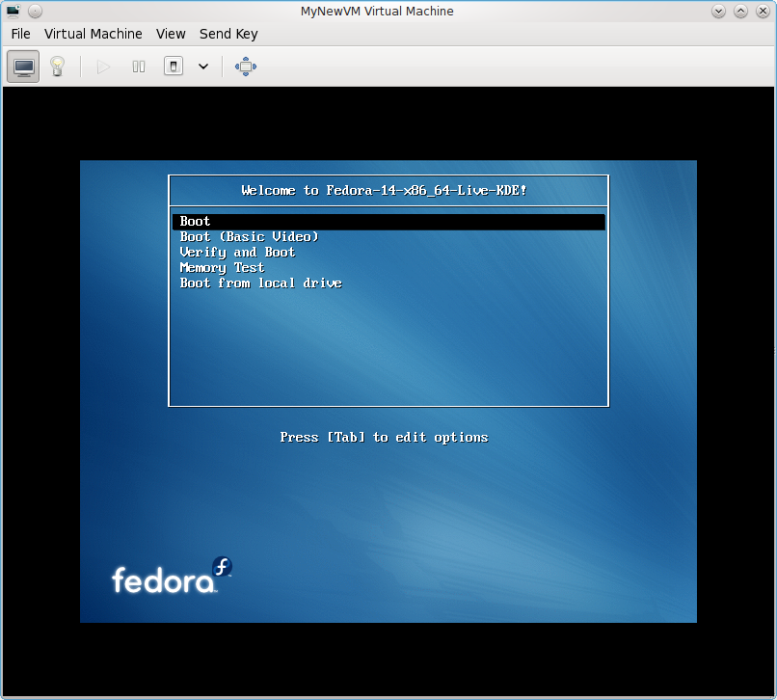Screen dimensions: 777x700
Task: Select Boot from local drive
Action: tap(260, 283)
